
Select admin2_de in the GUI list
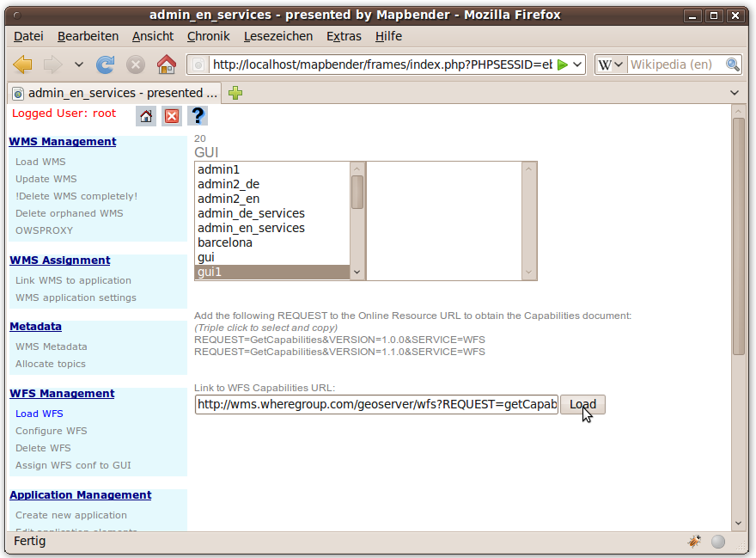point(272,184)
